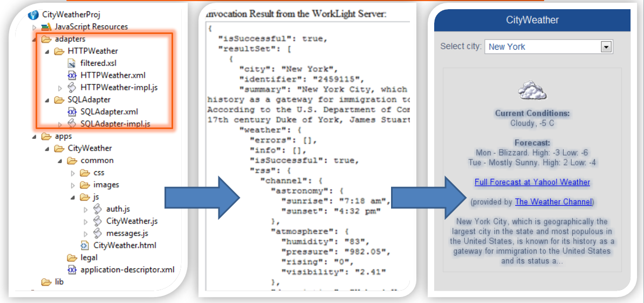Click the legal folder icon
The image size is (644, 303).
pos(72,258)
